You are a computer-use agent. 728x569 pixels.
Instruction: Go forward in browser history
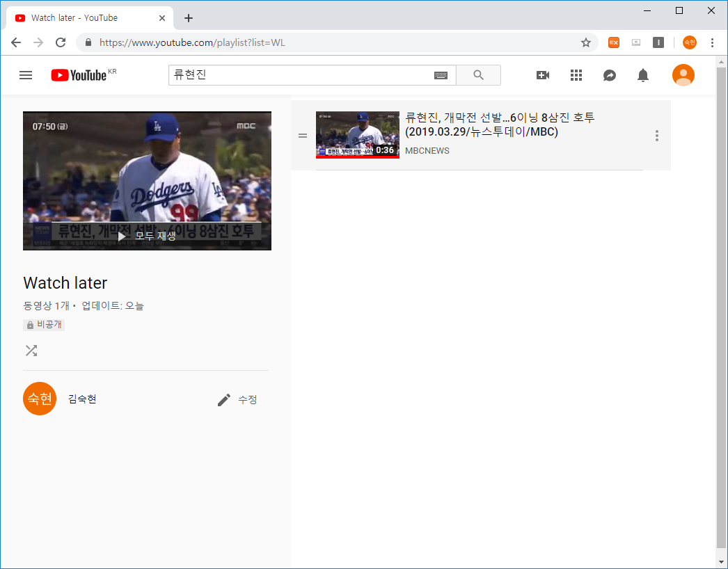point(38,42)
